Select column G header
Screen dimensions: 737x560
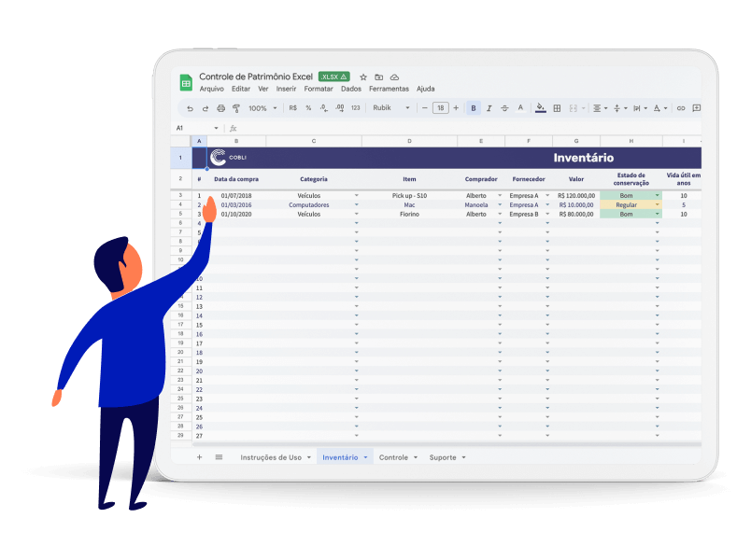[x=576, y=141]
